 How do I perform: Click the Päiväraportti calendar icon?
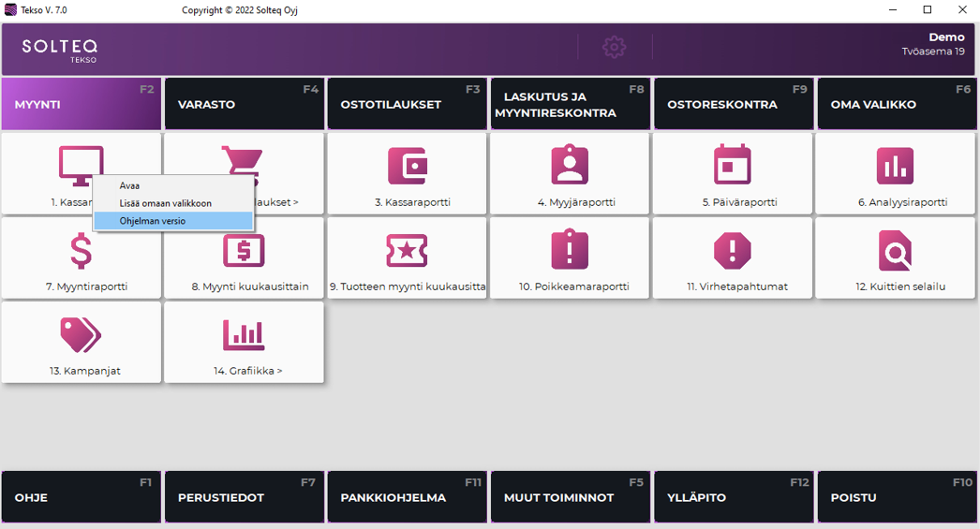pyautogui.click(x=733, y=166)
